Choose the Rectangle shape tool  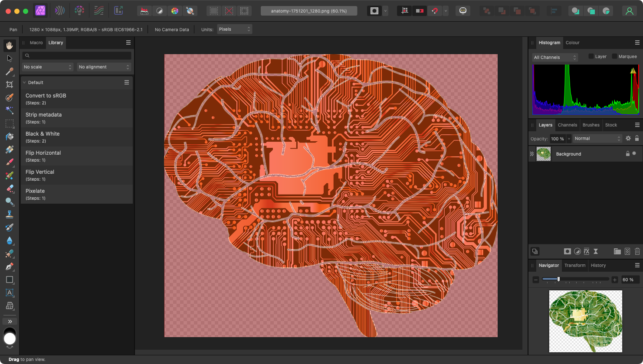tap(10, 279)
